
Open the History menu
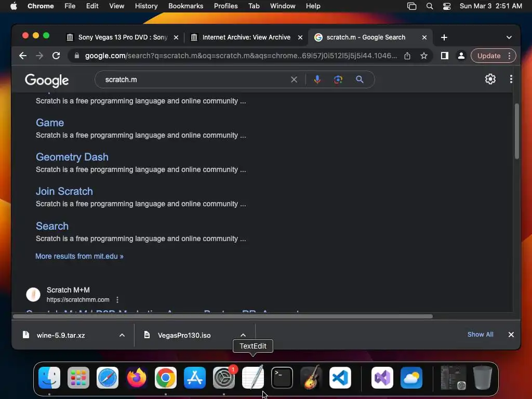pyautogui.click(x=146, y=6)
